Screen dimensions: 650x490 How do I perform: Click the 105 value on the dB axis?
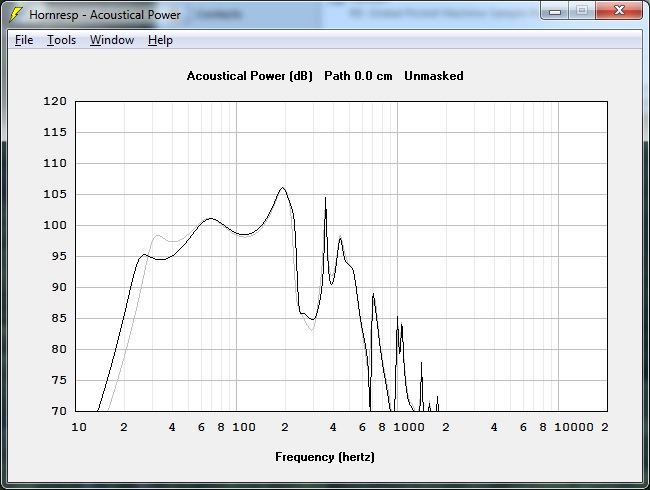[55, 194]
